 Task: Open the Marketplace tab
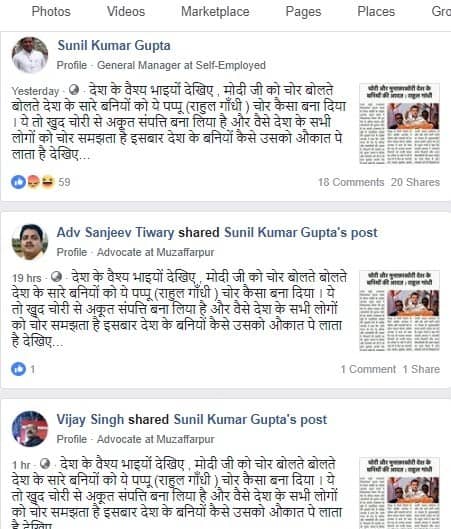pyautogui.click(x=215, y=11)
